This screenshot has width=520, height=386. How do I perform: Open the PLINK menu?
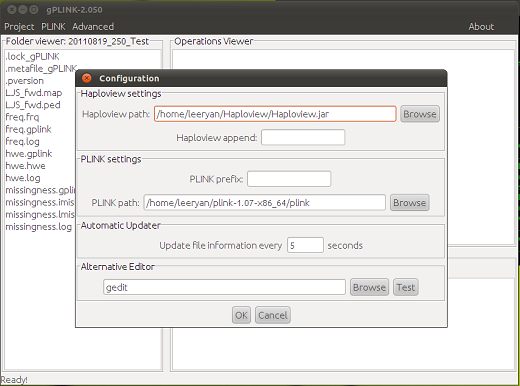click(53, 27)
